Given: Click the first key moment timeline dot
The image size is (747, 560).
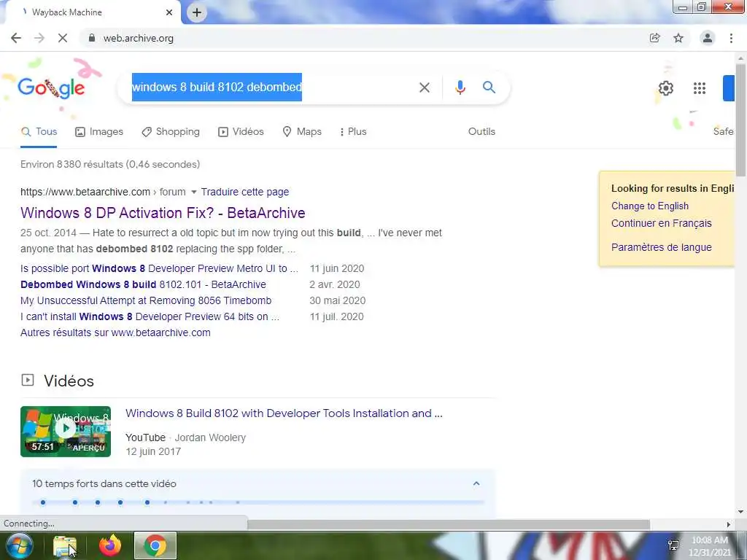Looking at the screenshot, I should (43, 502).
